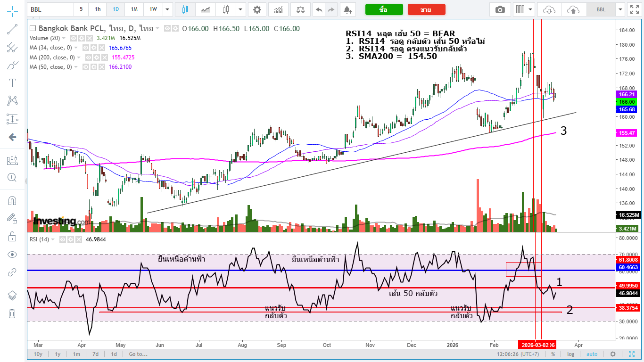This screenshot has height=362, width=644.
Task: Toggle magnet mode for drawings
Action: click(x=12, y=200)
